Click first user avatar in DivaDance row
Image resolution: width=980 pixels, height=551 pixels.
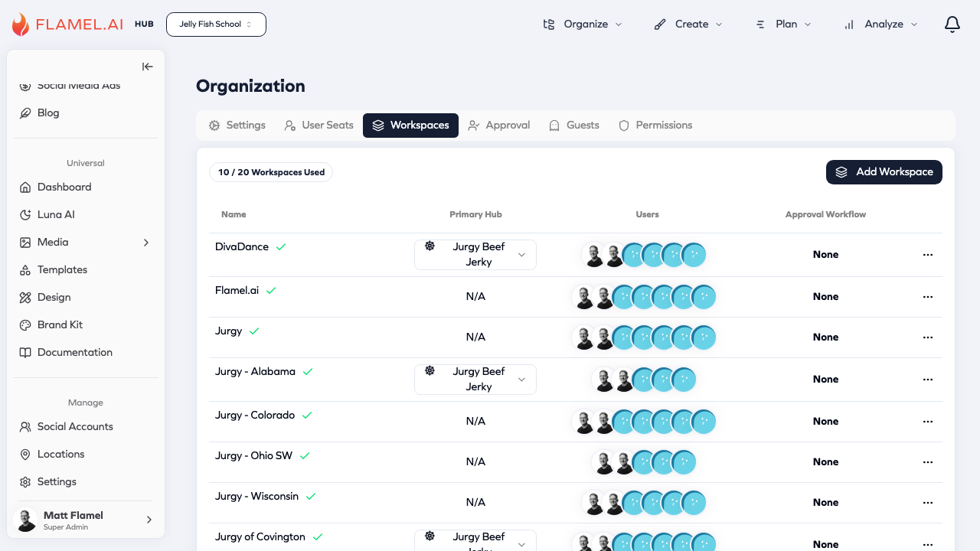pyautogui.click(x=594, y=255)
